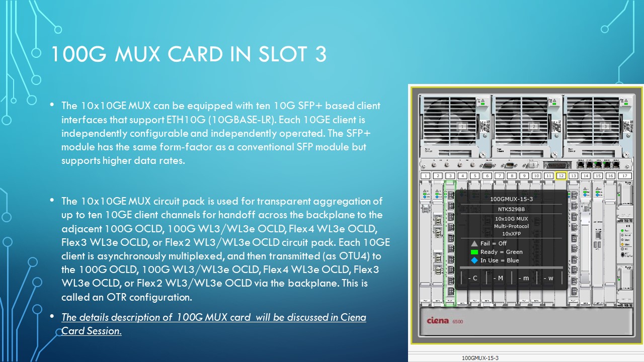The image size is (644, 362).
Task: Click the '10xXFP' tooltip text
Action: 511,234
